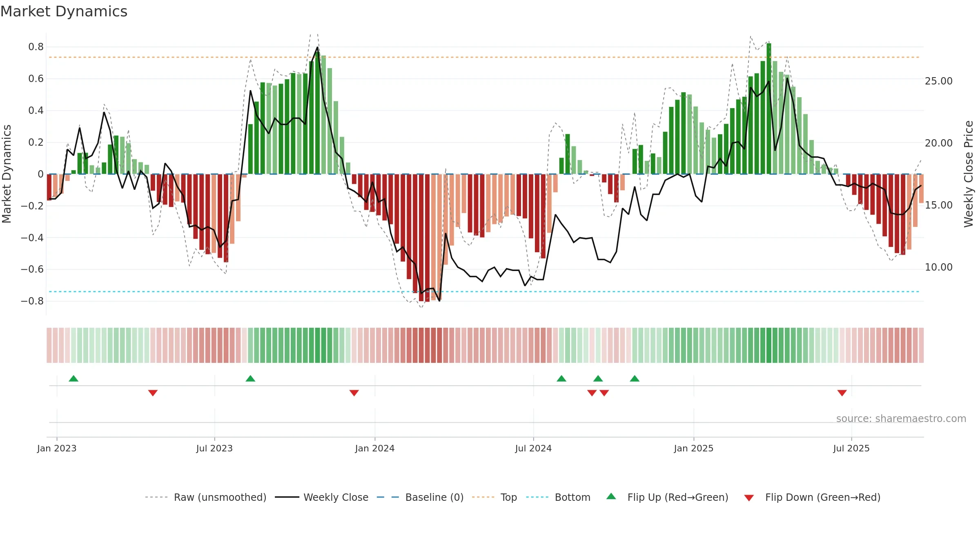Select the first Flip Up marker after Jan 2023
Screen dimensions: 980x551
pos(73,378)
